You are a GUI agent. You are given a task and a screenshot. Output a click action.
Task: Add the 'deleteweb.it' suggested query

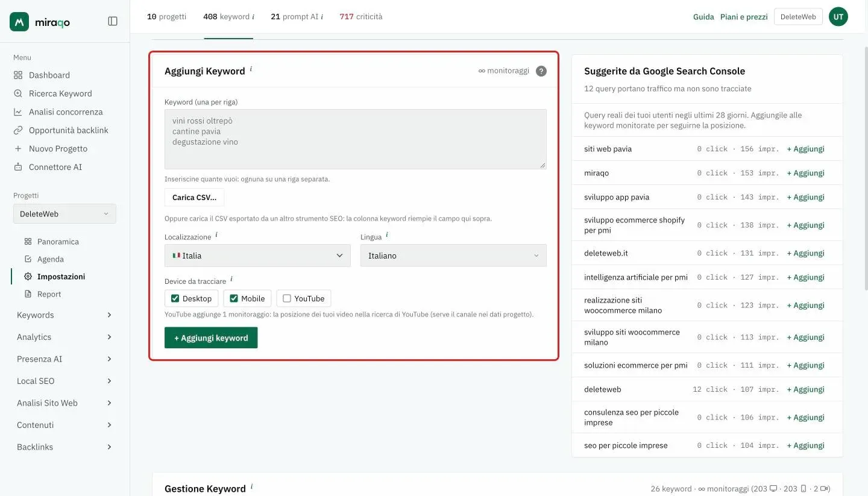pyautogui.click(x=805, y=253)
